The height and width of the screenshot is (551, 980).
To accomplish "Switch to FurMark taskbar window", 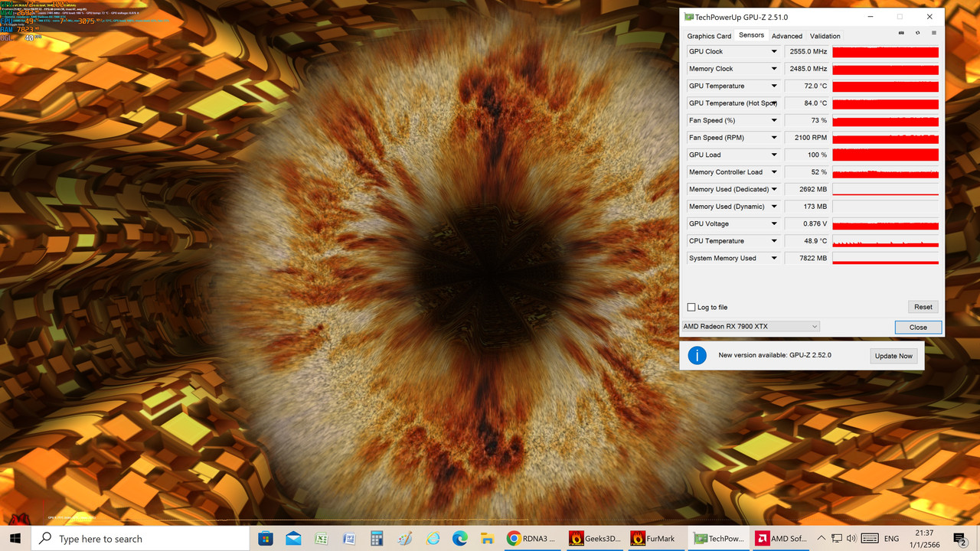I will tap(656, 539).
